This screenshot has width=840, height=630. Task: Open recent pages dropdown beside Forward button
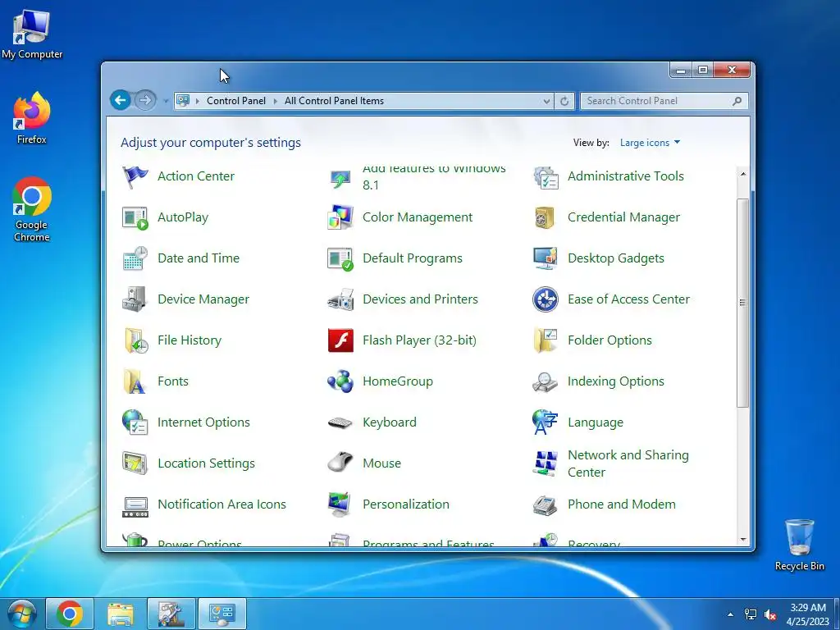click(x=165, y=101)
